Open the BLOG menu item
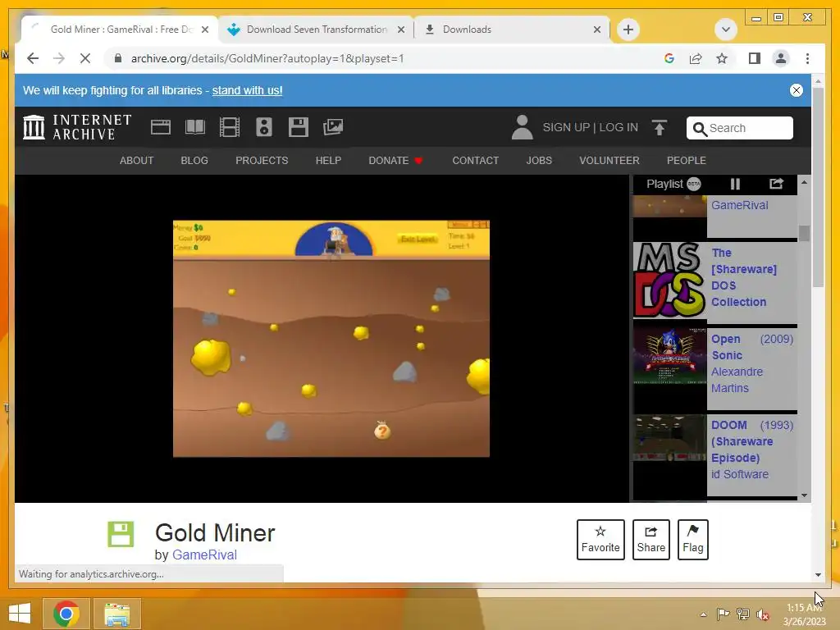Screen dimensions: 840x630 click(x=194, y=161)
